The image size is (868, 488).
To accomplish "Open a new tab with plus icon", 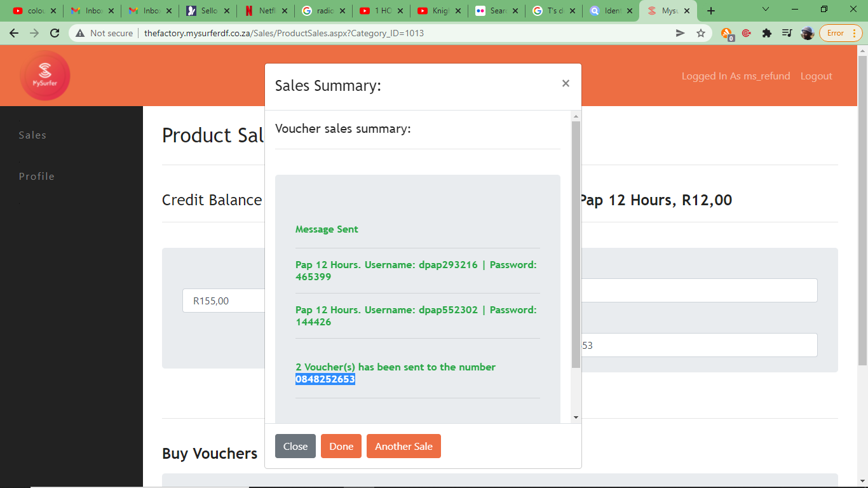I will pos(711,11).
